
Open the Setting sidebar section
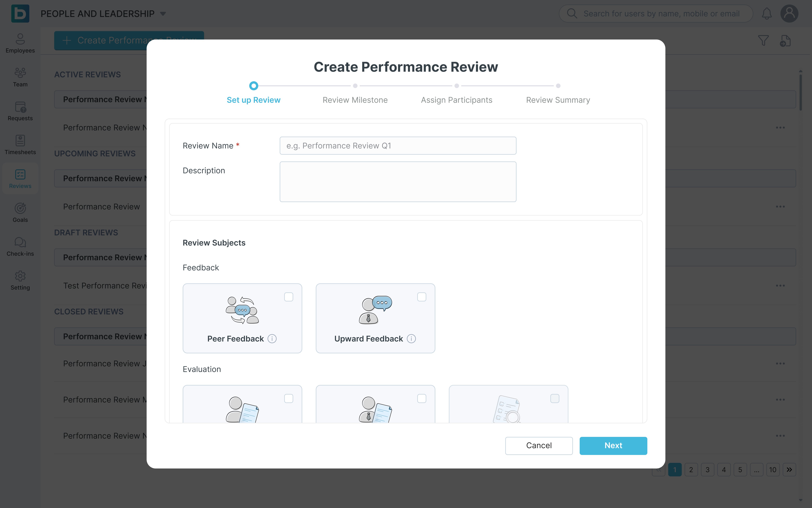20,281
